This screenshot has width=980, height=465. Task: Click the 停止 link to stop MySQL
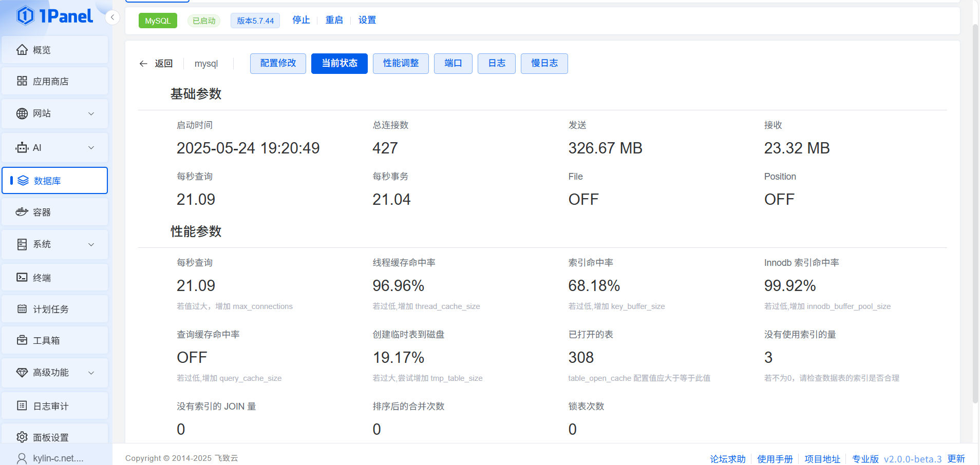[301, 20]
